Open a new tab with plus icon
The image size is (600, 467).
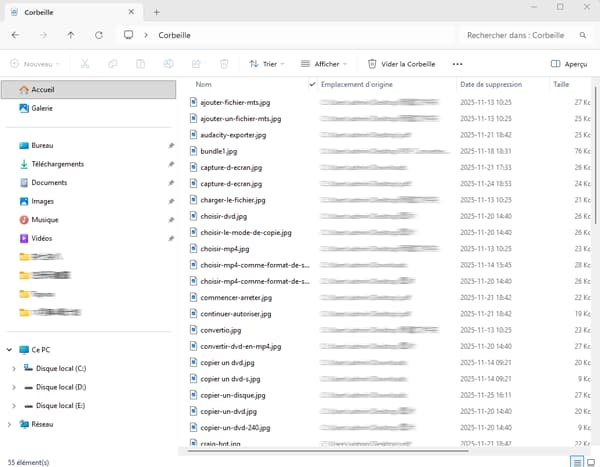pos(156,11)
